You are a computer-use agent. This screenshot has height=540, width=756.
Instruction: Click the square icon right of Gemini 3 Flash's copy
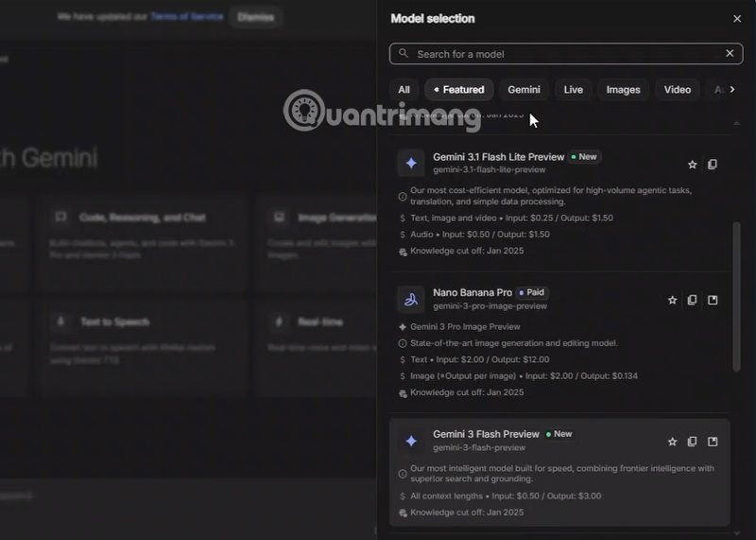(x=713, y=442)
